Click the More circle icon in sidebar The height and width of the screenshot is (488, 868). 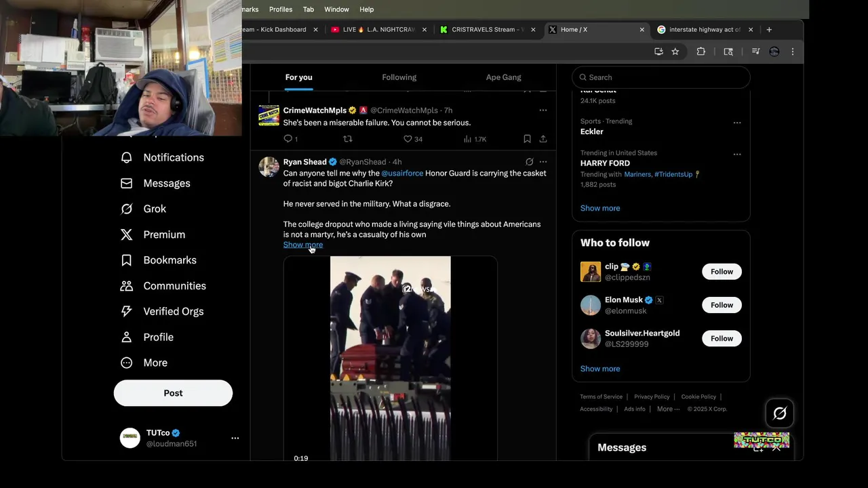tap(126, 363)
